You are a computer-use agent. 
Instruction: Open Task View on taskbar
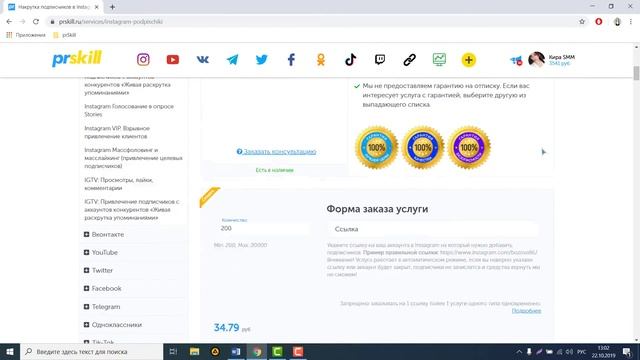[x=173, y=351]
